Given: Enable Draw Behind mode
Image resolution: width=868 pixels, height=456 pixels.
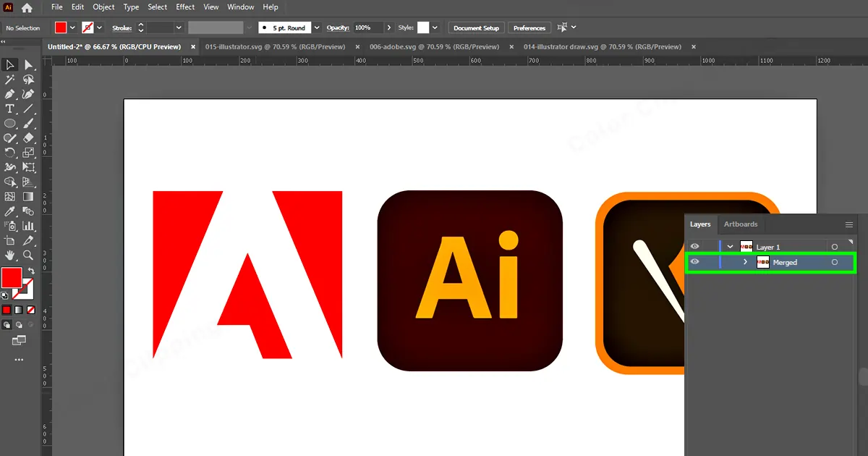Looking at the screenshot, I should (18, 324).
